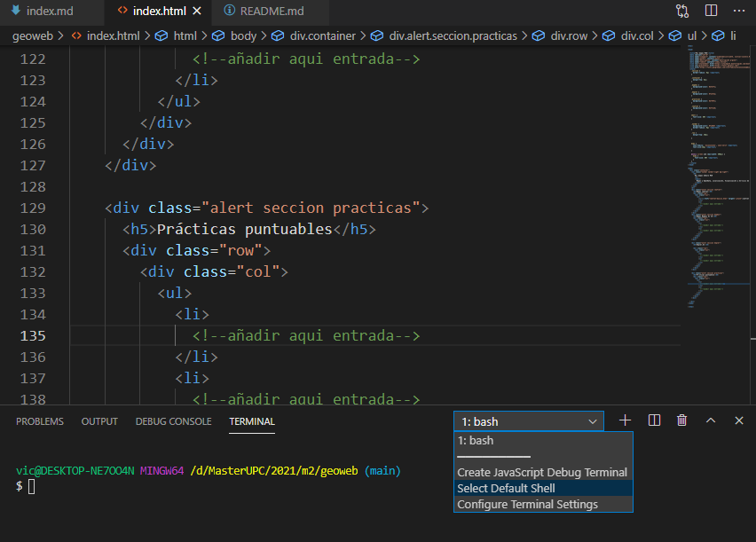
Task: Click the "alert seccion practicas" class value
Action: (x=311, y=208)
